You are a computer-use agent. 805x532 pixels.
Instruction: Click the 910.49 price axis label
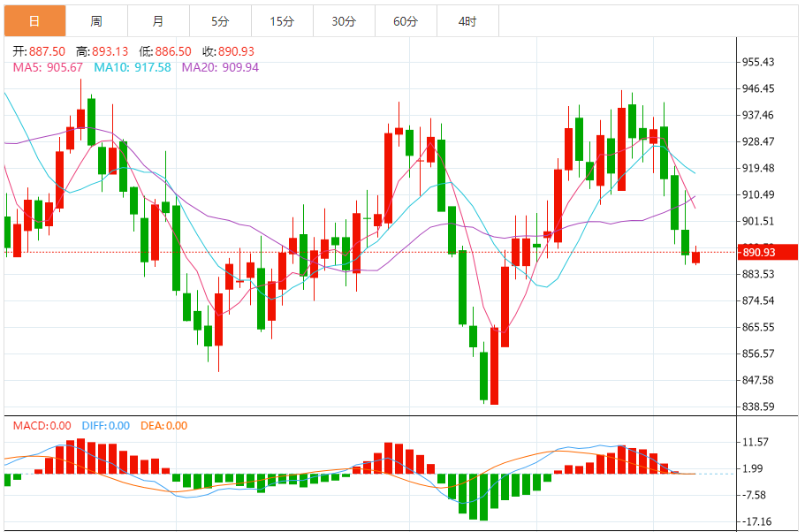[758, 194]
